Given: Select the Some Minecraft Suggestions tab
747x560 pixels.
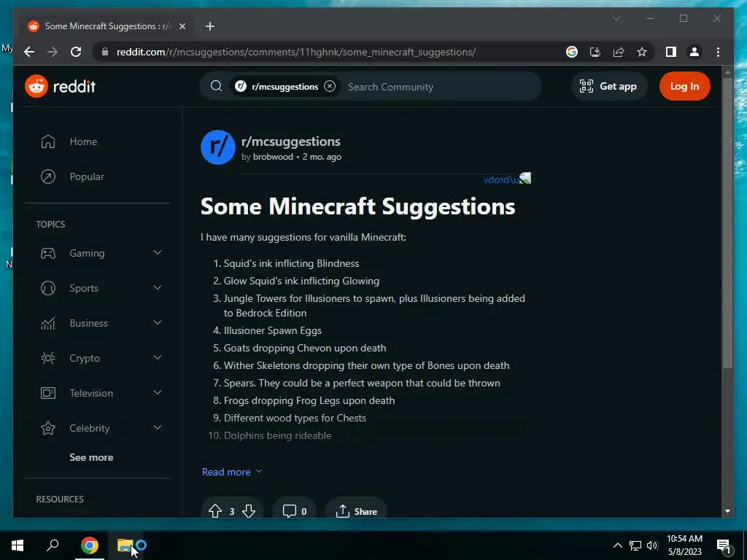Looking at the screenshot, I should tap(107, 26).
